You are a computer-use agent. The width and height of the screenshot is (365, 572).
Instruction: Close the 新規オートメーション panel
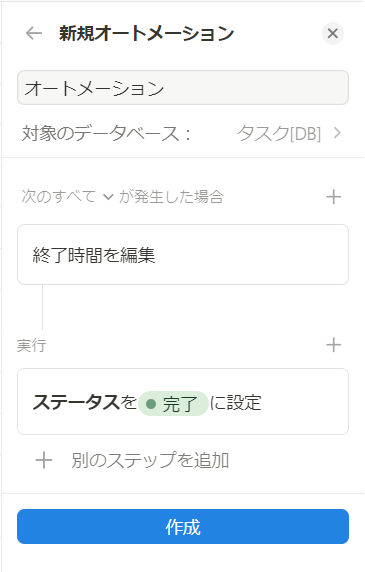(x=333, y=34)
